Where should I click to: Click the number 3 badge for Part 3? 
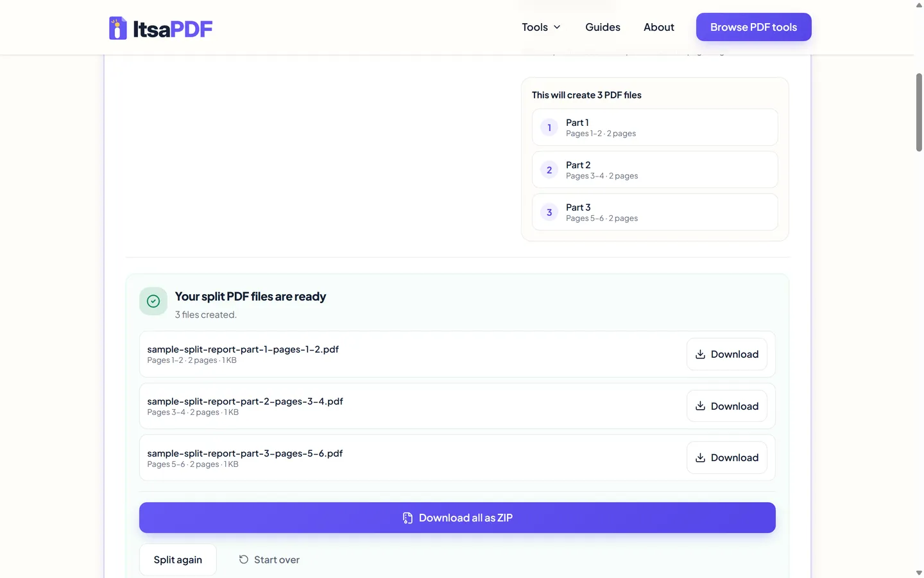click(x=549, y=212)
